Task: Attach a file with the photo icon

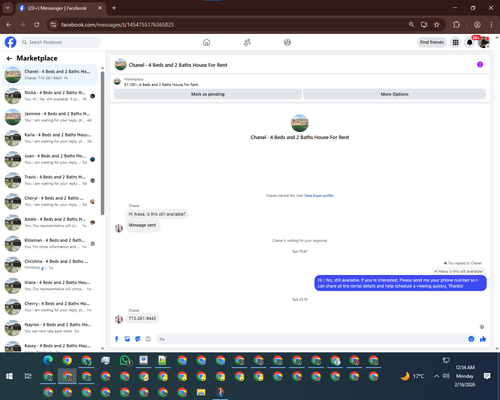Action: (x=127, y=339)
